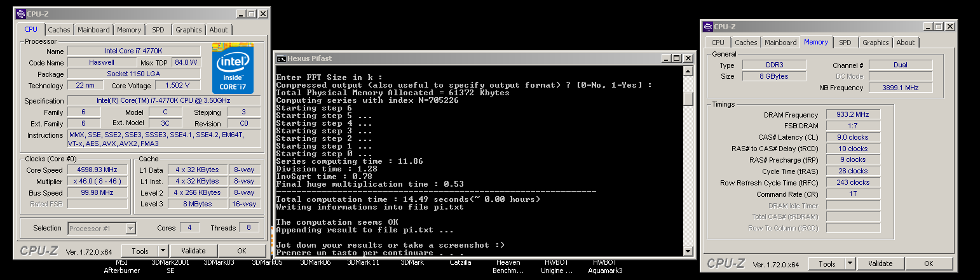Click the Max TDP value '84.0 W'

(186, 62)
